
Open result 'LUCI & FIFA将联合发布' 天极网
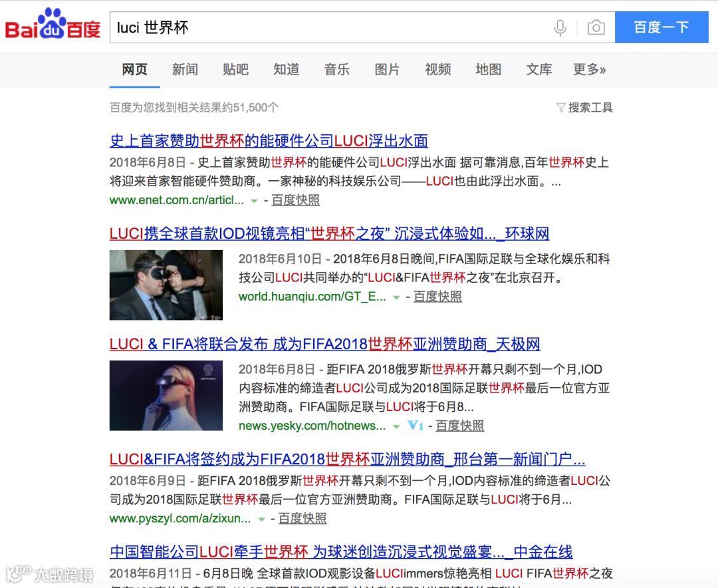324,344
